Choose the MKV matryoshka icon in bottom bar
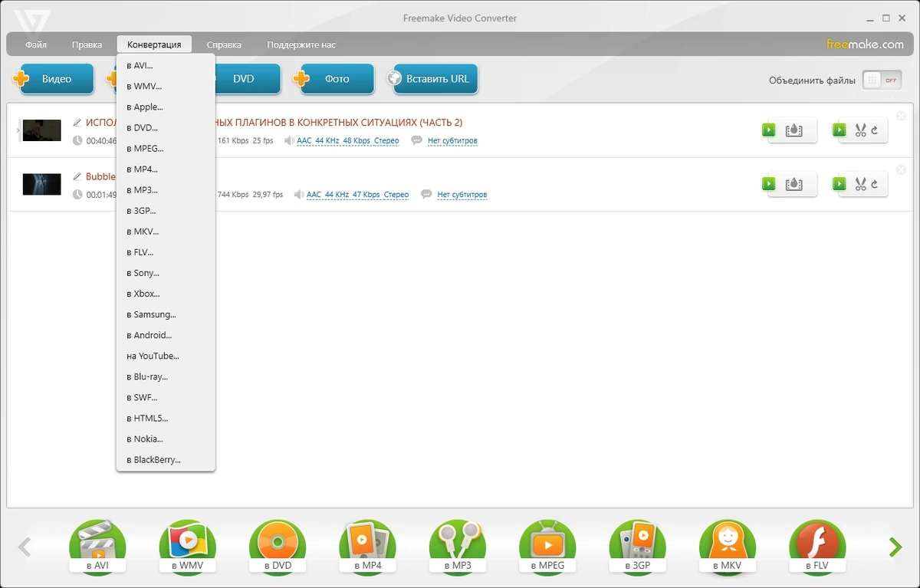 728,547
